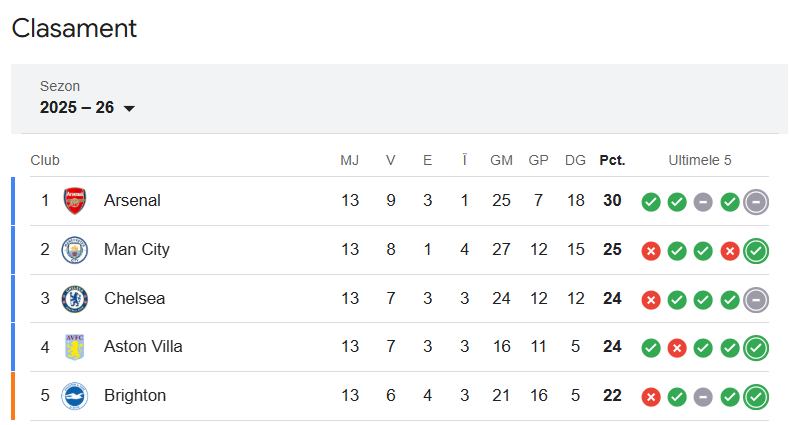Click Arsenal's most recent draw result icon
The height and width of the screenshot is (425, 789).
(x=756, y=202)
